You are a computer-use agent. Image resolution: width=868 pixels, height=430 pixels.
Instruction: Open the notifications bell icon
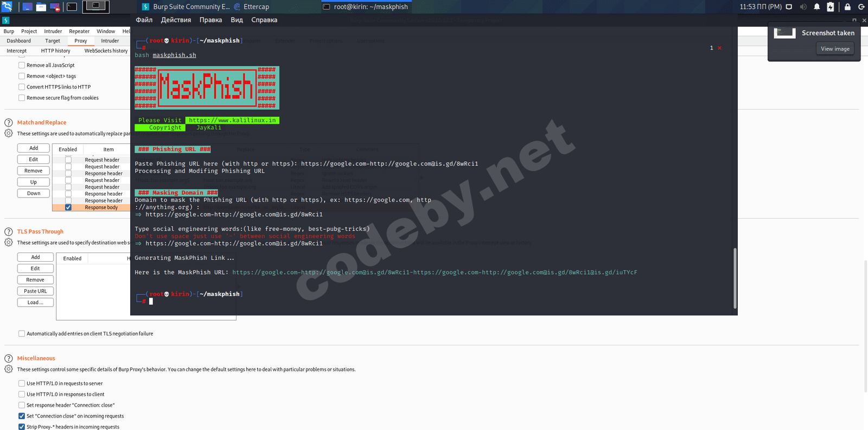pyautogui.click(x=816, y=7)
